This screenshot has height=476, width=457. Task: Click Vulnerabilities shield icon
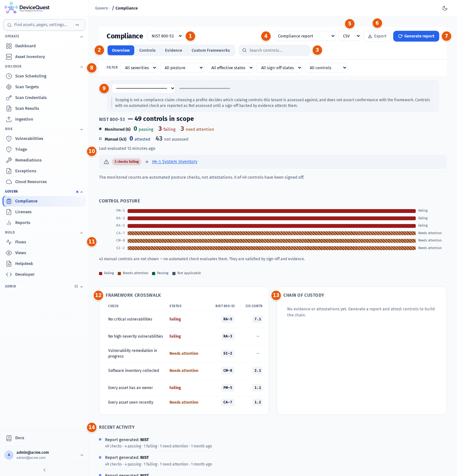tap(9, 139)
